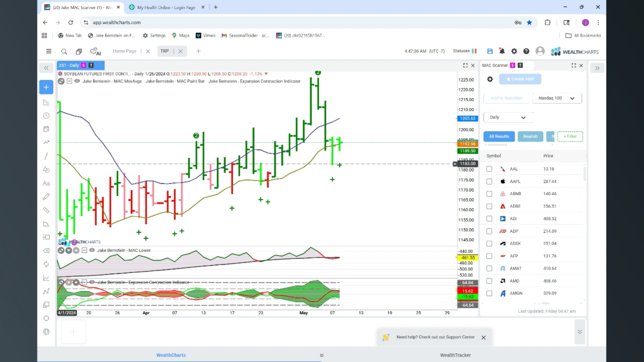644x362 pixels.
Task: Click the blue add-drawing plus button
Action: click(x=46, y=87)
